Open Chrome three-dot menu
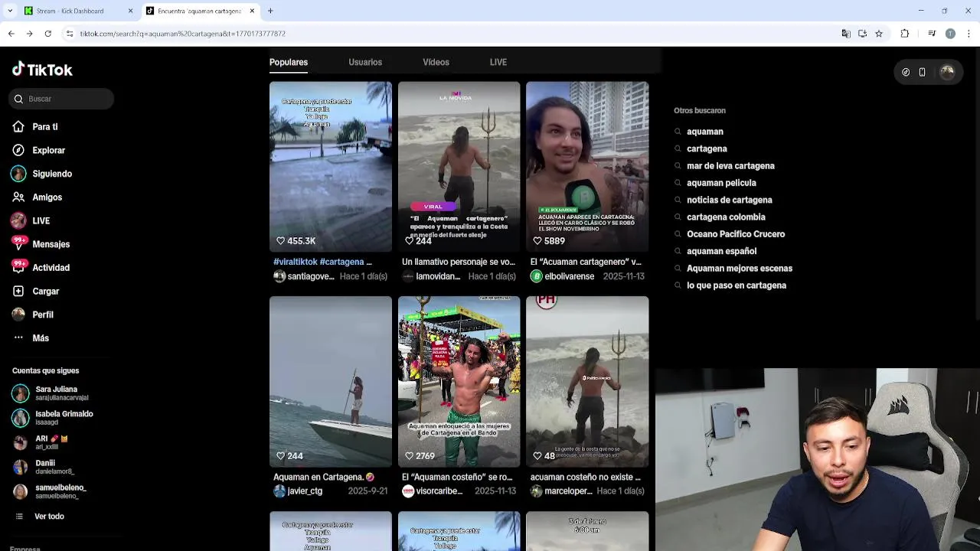The image size is (980, 551). coord(969,34)
